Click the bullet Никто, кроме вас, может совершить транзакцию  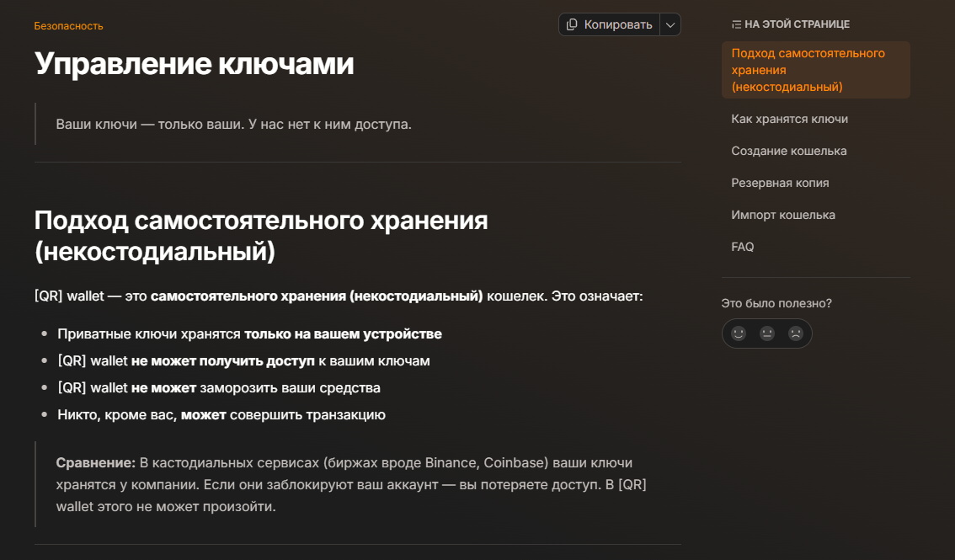(x=221, y=414)
